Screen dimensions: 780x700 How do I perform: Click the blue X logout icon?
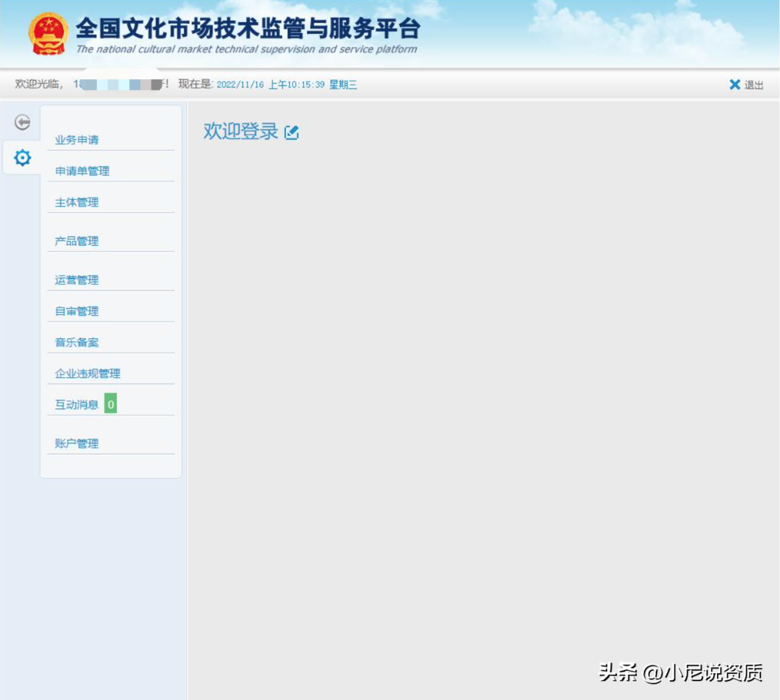(x=734, y=84)
